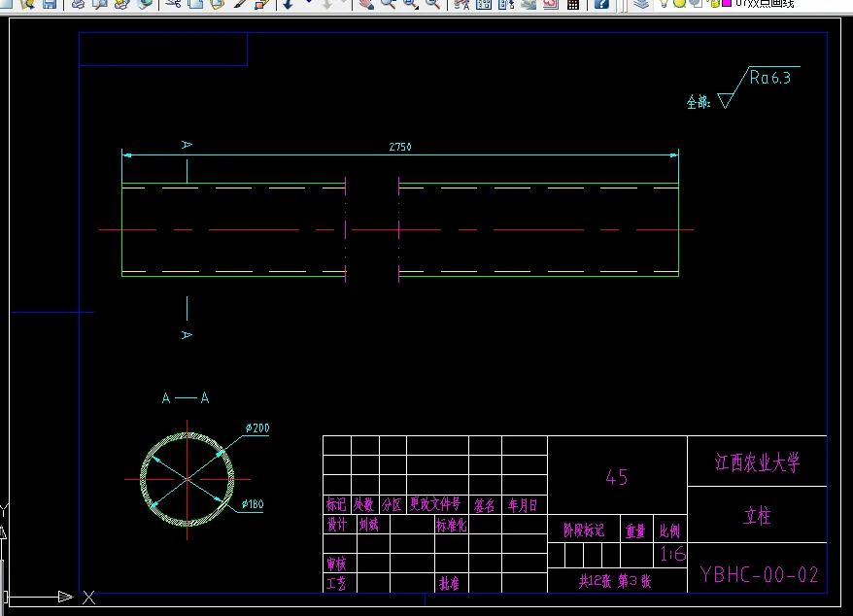853x616 pixels.
Task: Toggle layer freeze with the sun icon
Action: coord(679,3)
